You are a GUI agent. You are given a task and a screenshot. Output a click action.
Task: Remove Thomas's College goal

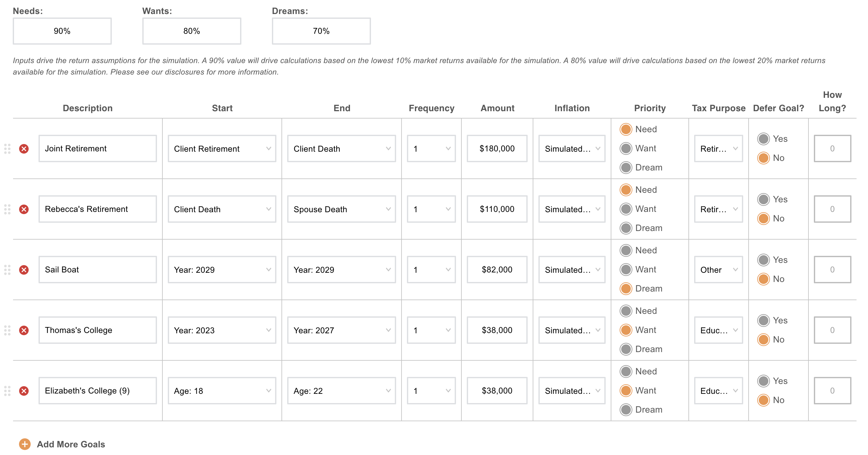(x=24, y=330)
